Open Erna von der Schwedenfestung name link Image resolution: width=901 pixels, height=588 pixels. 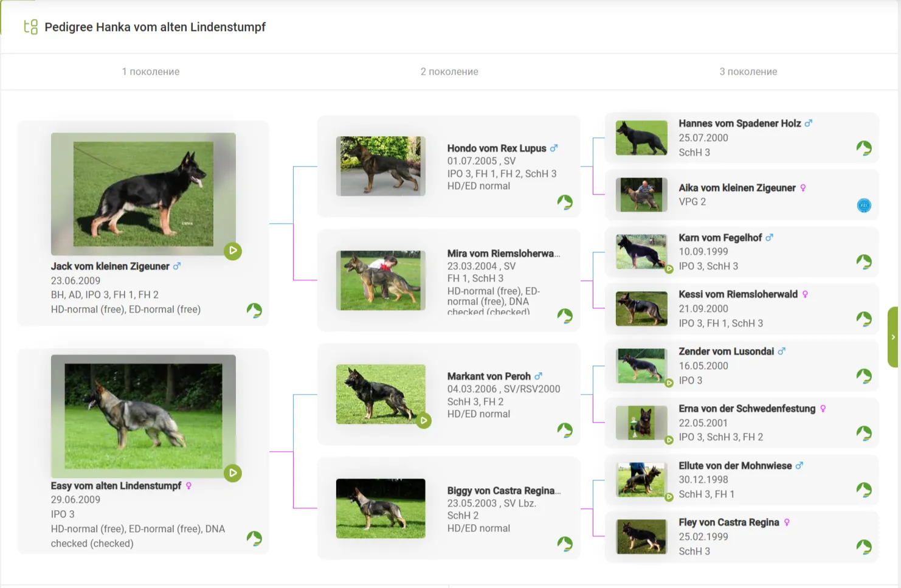point(747,409)
